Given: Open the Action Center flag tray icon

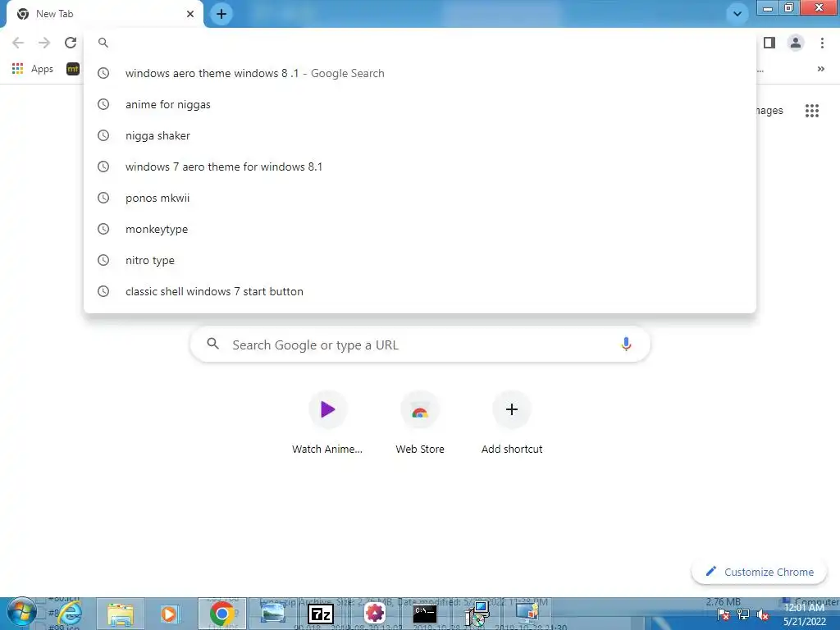Looking at the screenshot, I should pos(724,614).
